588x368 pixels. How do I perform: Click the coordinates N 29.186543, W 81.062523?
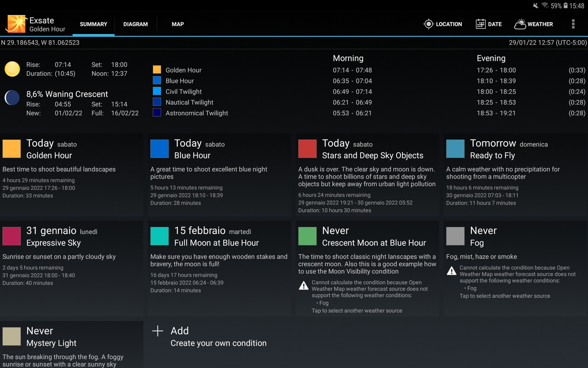pos(40,42)
